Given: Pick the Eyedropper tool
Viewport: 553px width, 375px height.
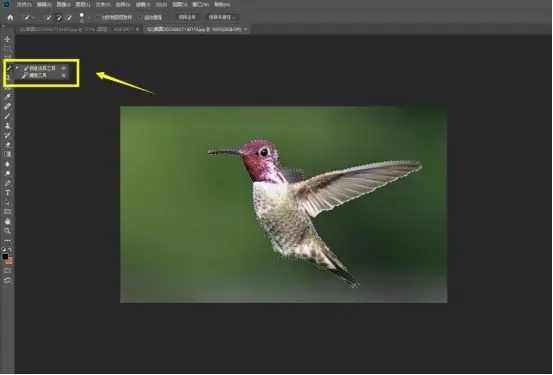Looking at the screenshot, I should click(x=7, y=97).
